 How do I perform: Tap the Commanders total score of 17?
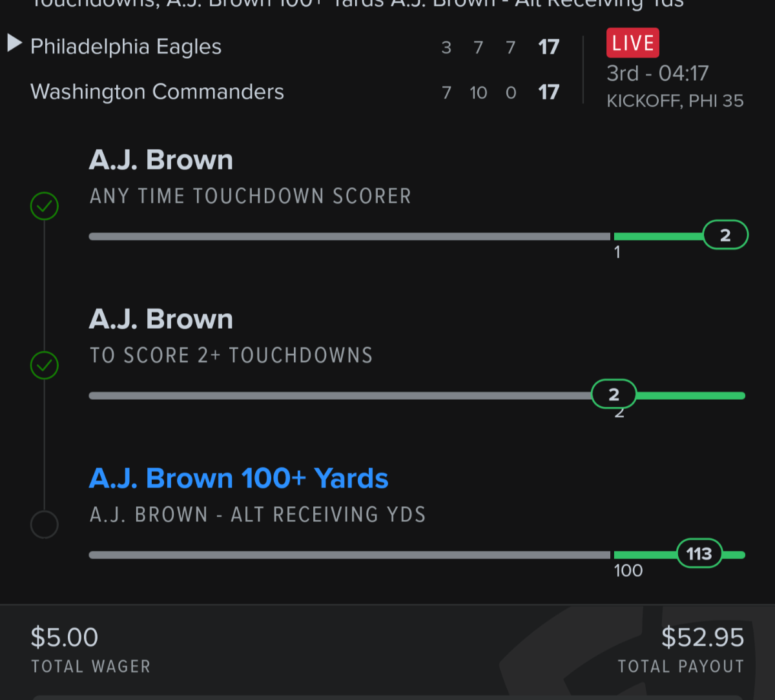(548, 92)
